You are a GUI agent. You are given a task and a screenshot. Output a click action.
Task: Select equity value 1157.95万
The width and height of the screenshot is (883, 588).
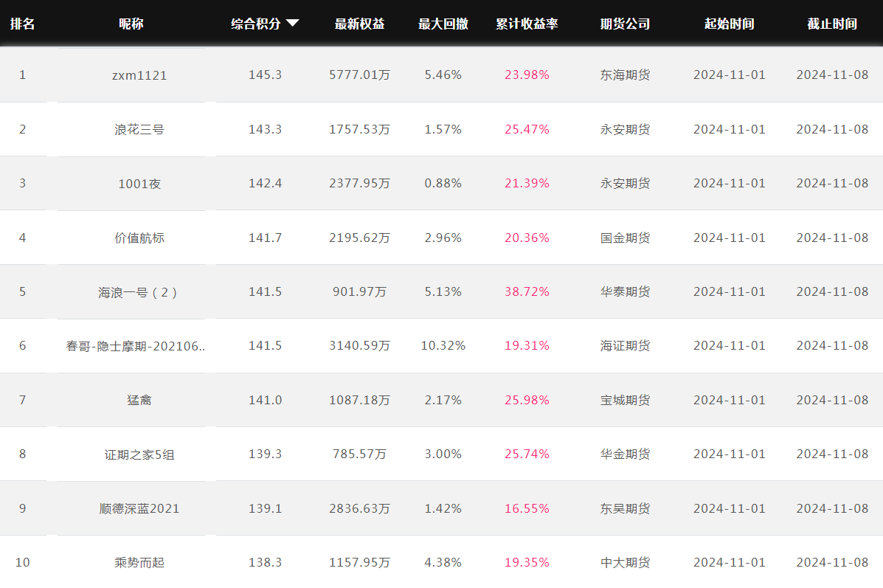pyautogui.click(x=359, y=563)
